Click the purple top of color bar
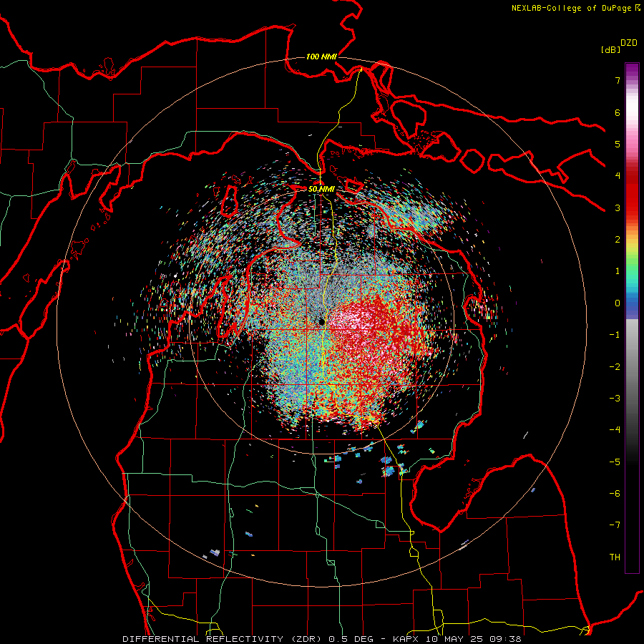 tap(632, 69)
